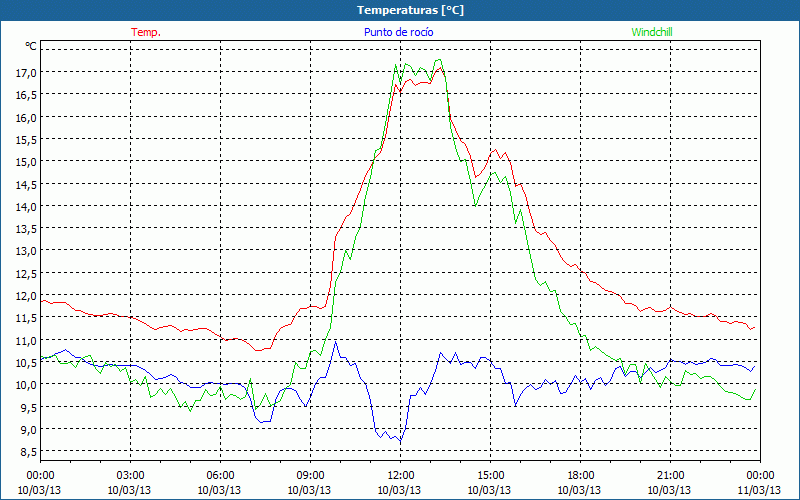Click the 10,5 y-axis value
The height and width of the screenshot is (500, 800).
(26, 362)
